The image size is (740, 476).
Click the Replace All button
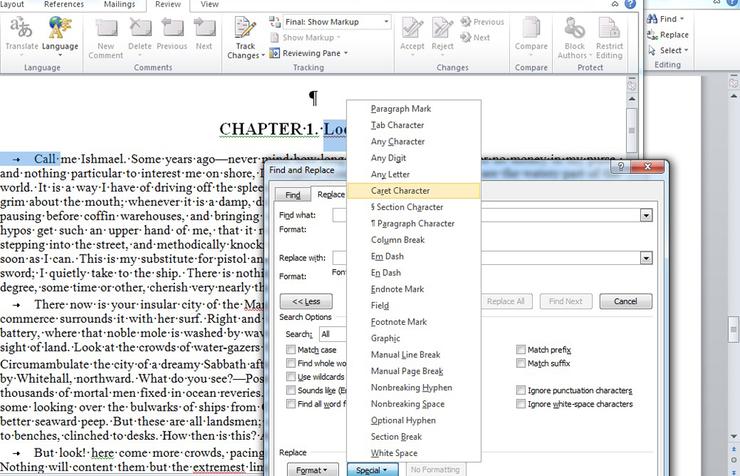506,301
